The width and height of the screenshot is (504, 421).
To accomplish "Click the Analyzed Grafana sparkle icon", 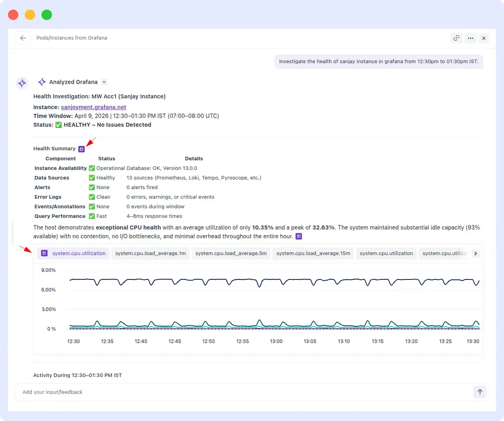I will 42,82.
